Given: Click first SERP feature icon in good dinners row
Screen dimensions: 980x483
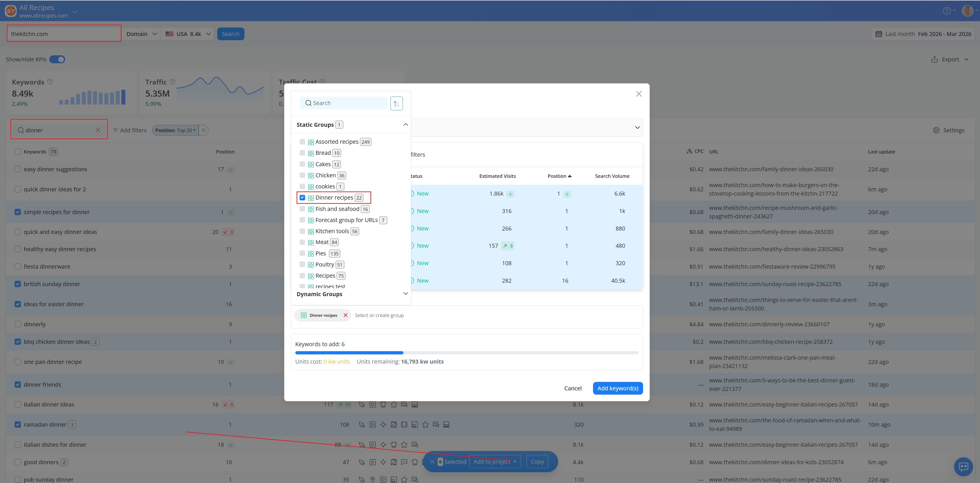Looking at the screenshot, I should tap(362, 462).
